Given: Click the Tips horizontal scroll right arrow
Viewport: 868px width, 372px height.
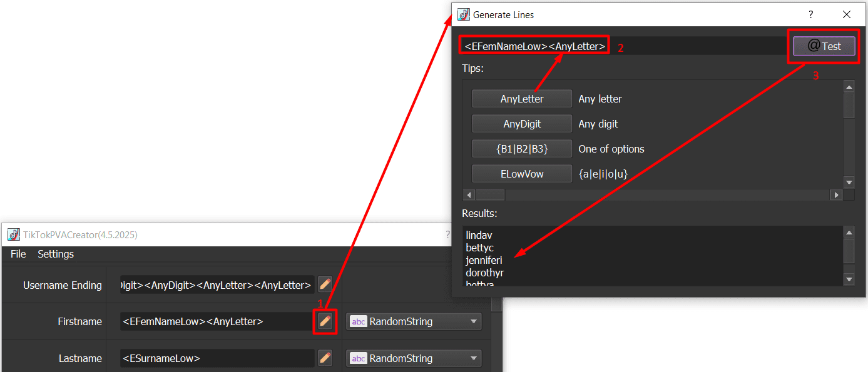Looking at the screenshot, I should pos(836,195).
